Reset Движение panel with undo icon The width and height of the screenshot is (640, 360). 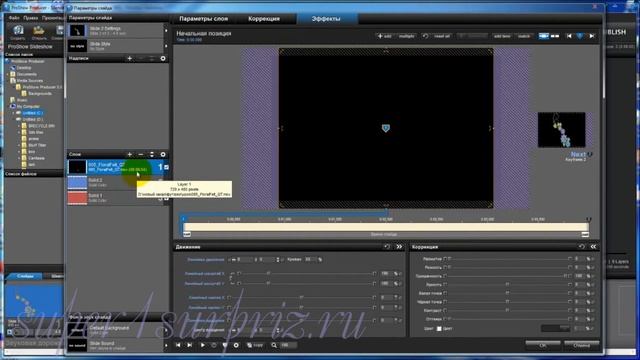click(x=387, y=247)
